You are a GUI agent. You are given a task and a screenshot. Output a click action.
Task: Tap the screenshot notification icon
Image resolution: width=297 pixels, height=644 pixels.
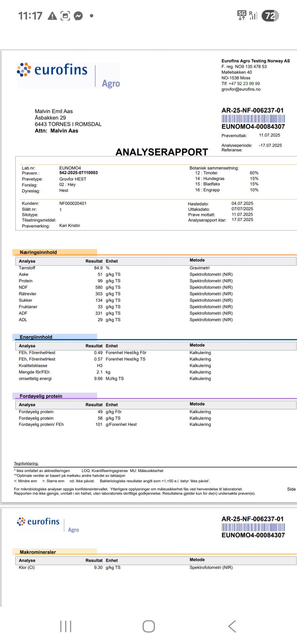[65, 16]
